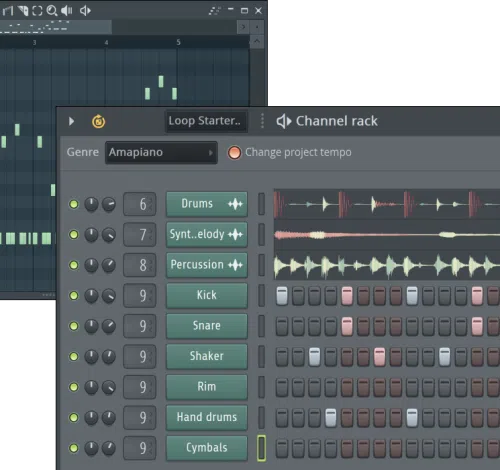This screenshot has height=470, width=500.
Task: Mute the Synt..elody channel with its green LED
Action: tap(74, 235)
